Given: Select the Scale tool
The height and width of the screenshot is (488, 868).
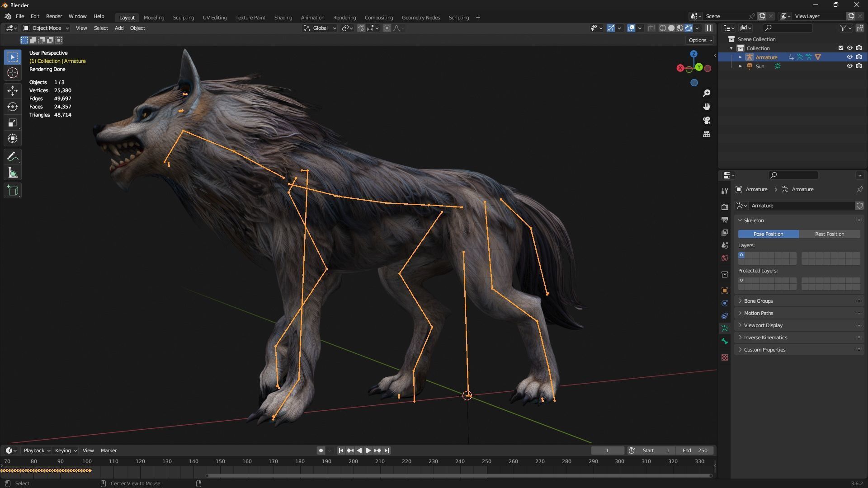Looking at the screenshot, I should point(13,122).
